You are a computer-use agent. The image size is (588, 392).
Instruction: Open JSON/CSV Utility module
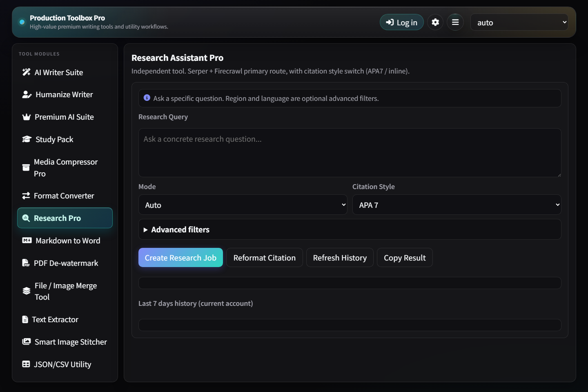click(65, 364)
